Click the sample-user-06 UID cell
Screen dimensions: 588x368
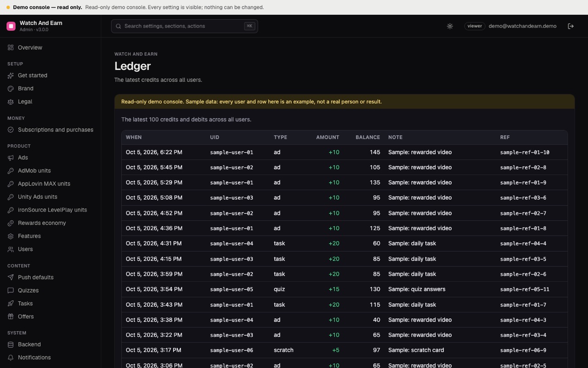tap(232, 350)
